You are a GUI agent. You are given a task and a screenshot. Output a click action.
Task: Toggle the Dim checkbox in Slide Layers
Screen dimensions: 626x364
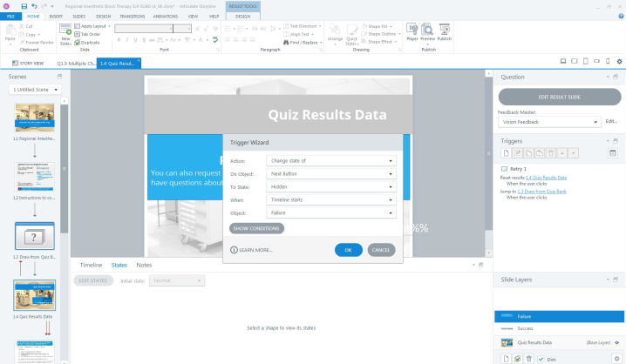pyautogui.click(x=541, y=360)
